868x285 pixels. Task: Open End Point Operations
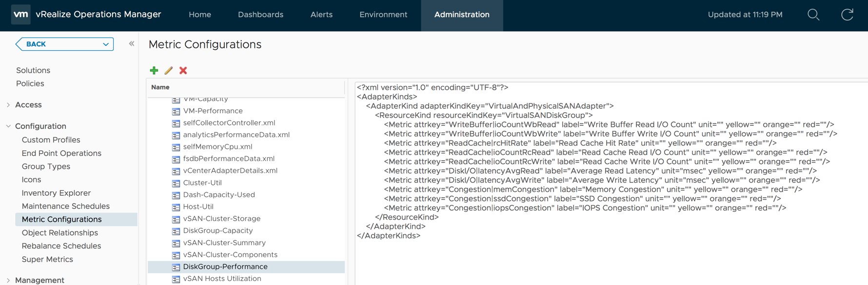click(61, 153)
